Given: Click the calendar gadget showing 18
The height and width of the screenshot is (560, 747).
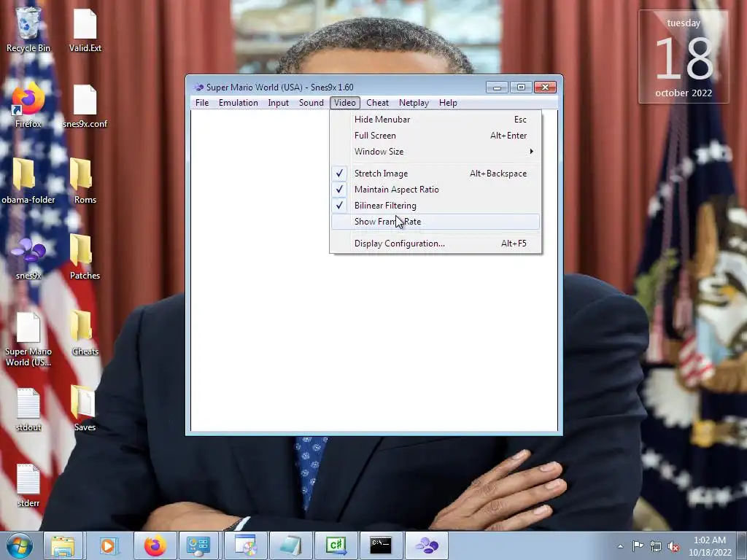Looking at the screenshot, I should (x=684, y=57).
